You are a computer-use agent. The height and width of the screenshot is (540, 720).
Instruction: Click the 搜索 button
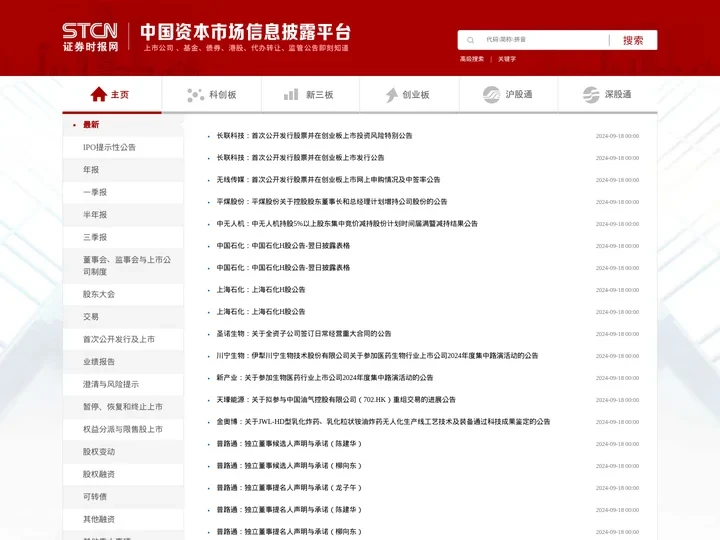click(x=633, y=40)
